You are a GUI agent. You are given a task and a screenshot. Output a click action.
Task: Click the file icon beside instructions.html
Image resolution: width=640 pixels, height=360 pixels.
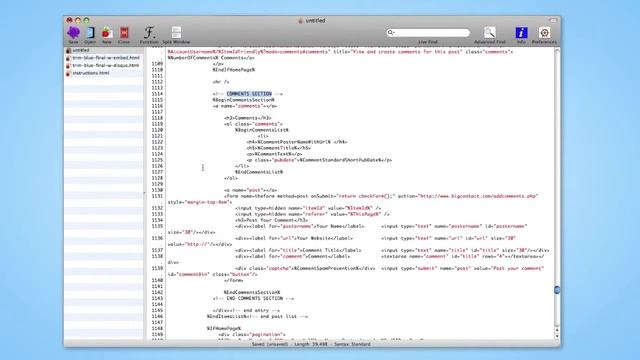69,73
